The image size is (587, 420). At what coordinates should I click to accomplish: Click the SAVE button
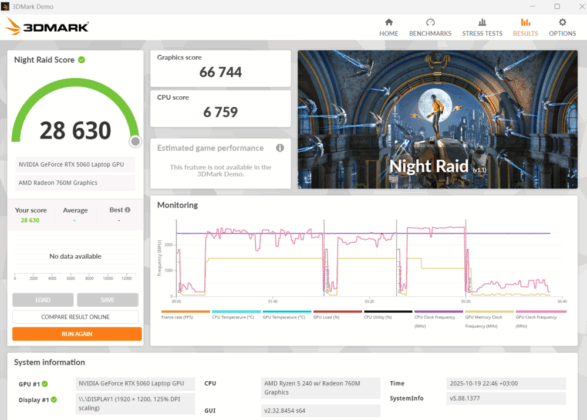tap(107, 300)
